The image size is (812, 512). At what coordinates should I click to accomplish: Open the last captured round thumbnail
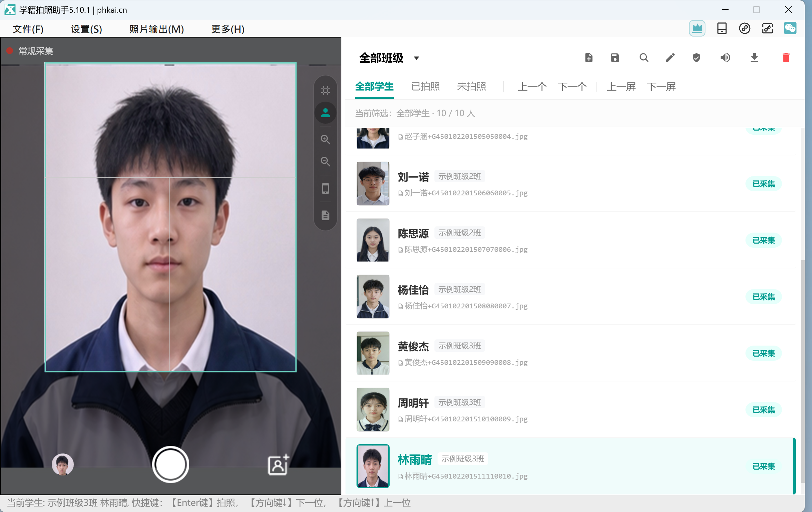(62, 464)
